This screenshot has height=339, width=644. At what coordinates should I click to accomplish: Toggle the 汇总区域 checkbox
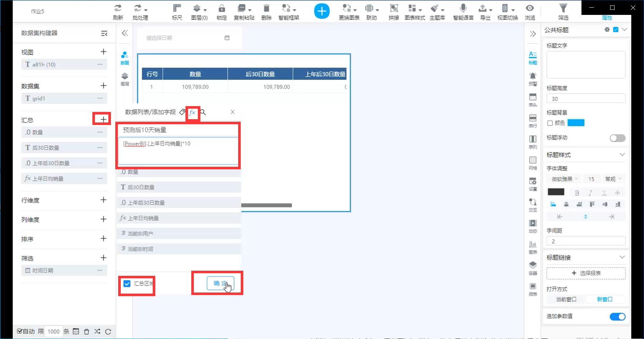127,283
